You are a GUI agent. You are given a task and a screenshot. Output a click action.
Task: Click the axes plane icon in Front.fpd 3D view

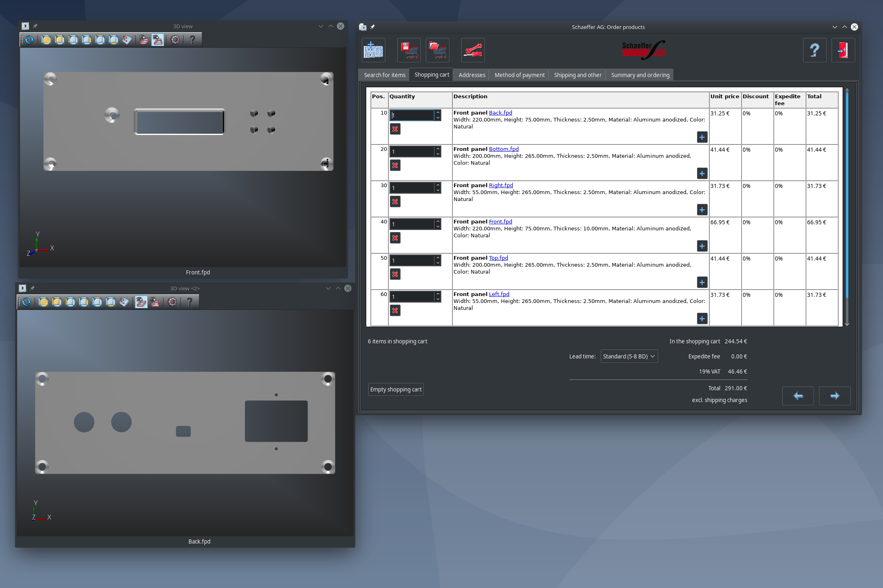[127, 40]
